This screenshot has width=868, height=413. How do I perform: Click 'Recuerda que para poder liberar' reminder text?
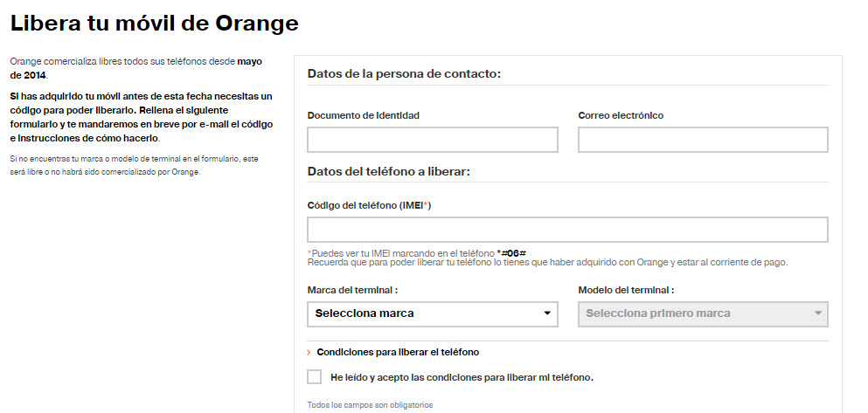[x=547, y=262]
